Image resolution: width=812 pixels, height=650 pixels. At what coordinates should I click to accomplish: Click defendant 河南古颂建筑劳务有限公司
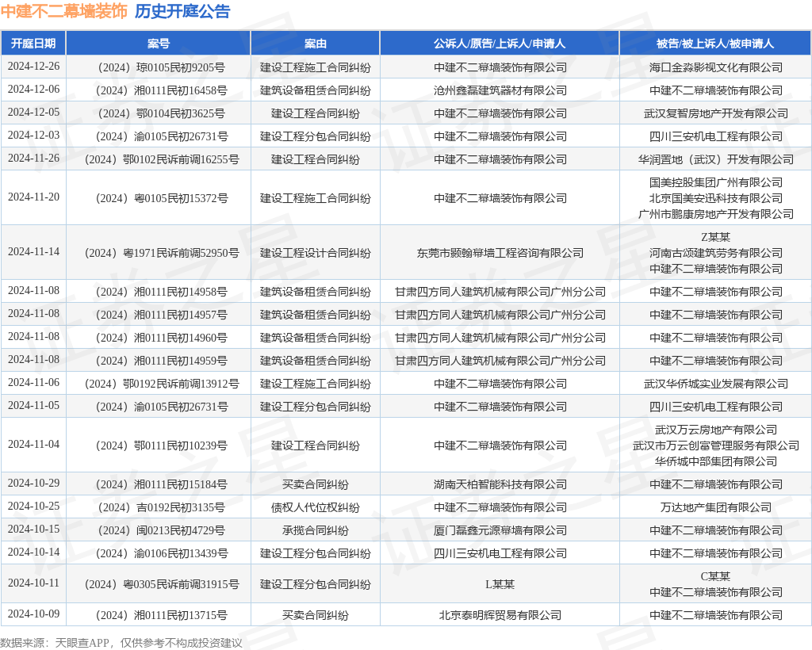tap(716, 253)
